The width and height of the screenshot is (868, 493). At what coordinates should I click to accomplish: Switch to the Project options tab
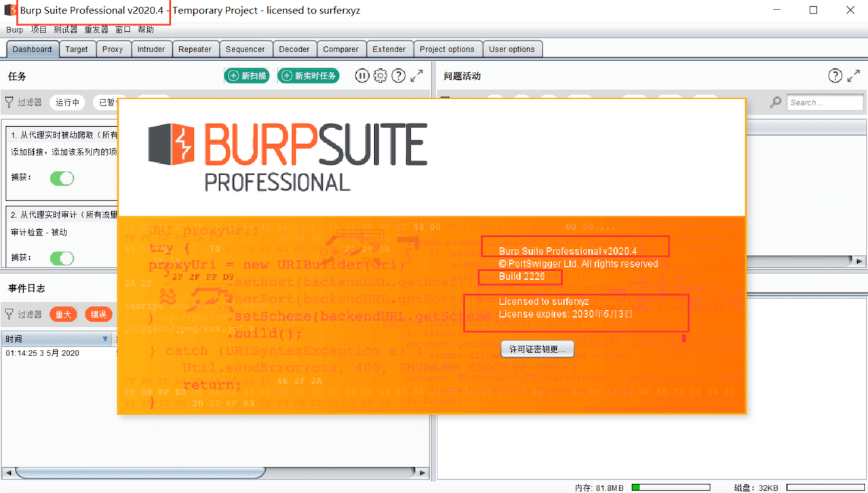(x=448, y=49)
